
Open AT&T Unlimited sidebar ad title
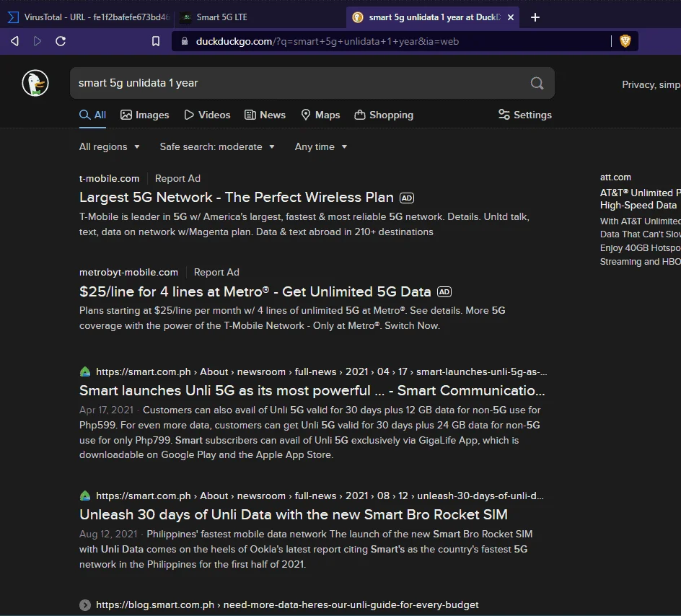[x=640, y=199]
